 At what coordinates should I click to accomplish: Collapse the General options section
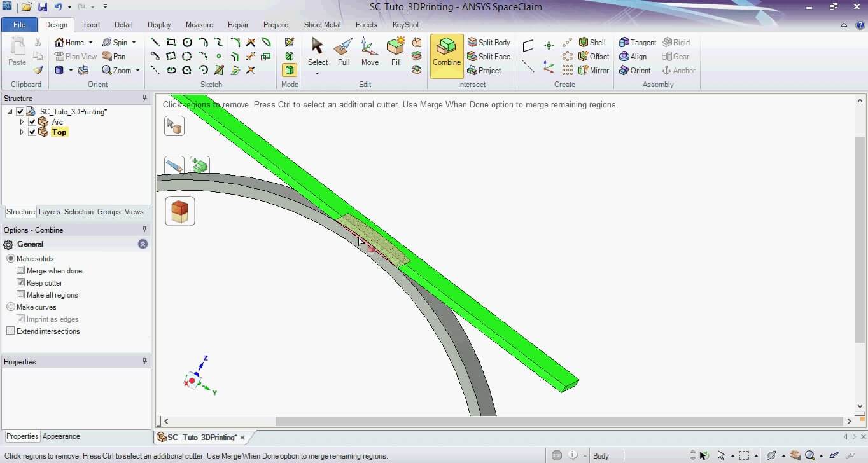(143, 244)
